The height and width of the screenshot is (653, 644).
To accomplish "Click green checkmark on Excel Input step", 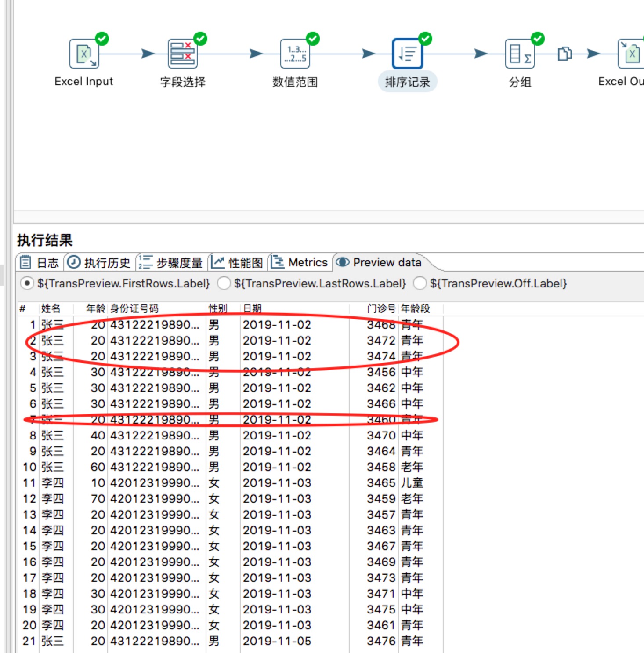I will tap(102, 39).
